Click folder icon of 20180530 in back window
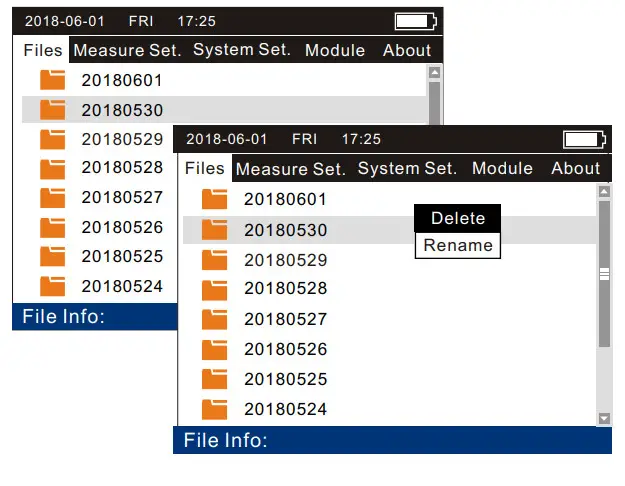 pos(52,109)
